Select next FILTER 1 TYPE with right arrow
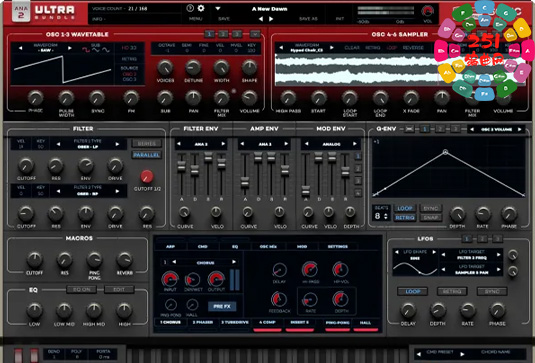The image size is (535, 363). [x=117, y=144]
